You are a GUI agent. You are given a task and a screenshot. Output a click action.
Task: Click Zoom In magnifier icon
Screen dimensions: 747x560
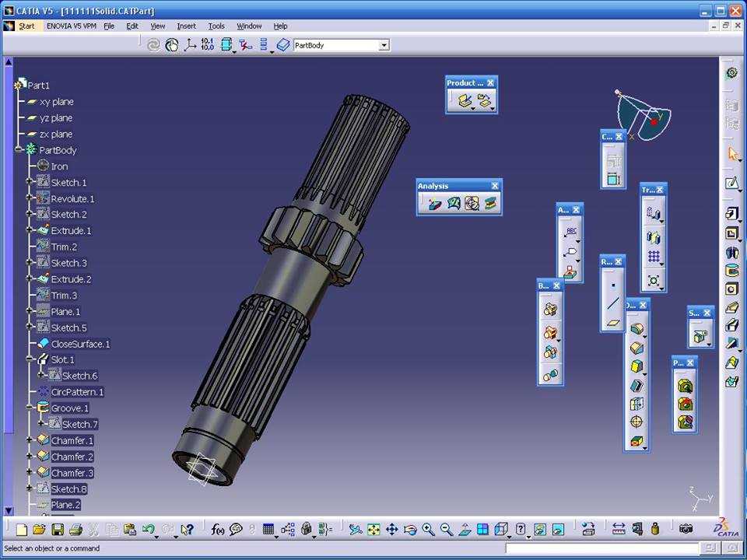tap(428, 530)
